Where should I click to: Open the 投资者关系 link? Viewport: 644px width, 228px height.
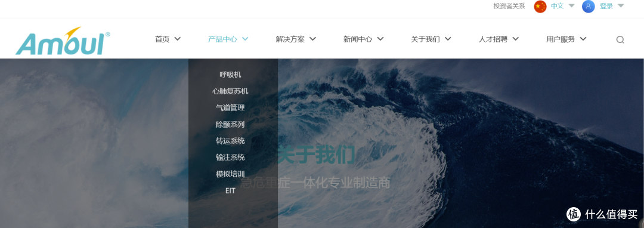(509, 6)
